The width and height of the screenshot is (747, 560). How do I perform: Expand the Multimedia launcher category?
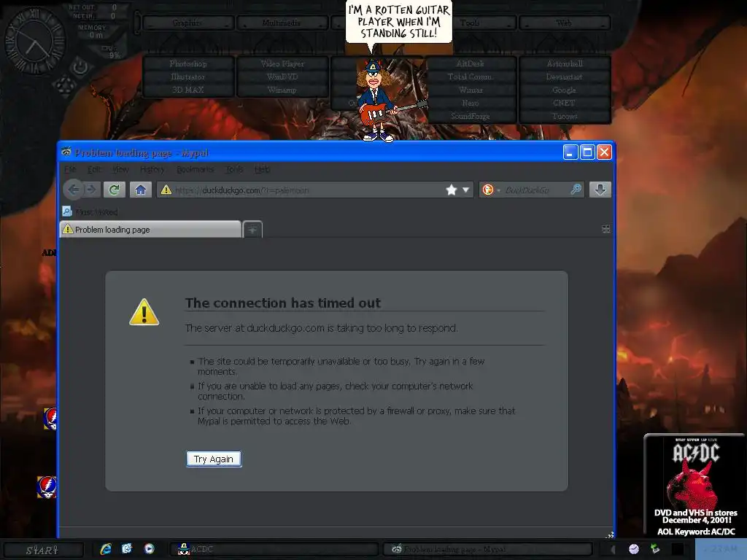click(x=282, y=23)
